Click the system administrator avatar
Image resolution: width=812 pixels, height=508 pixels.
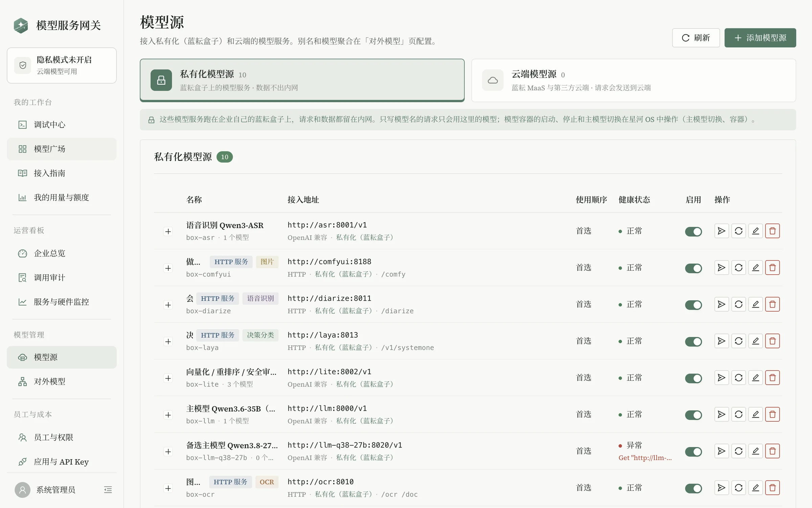point(22,489)
